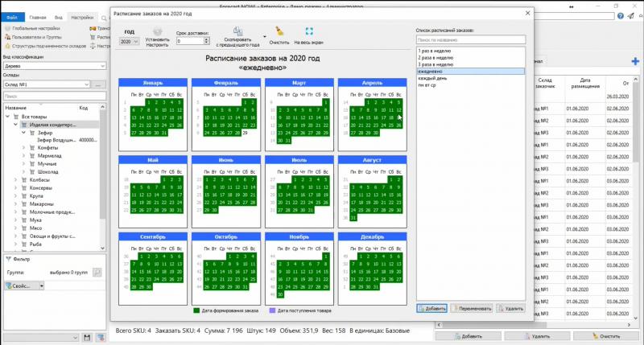Open the Вид классификации Дерево dropdown
This screenshot has height=345, width=644.
[50, 68]
